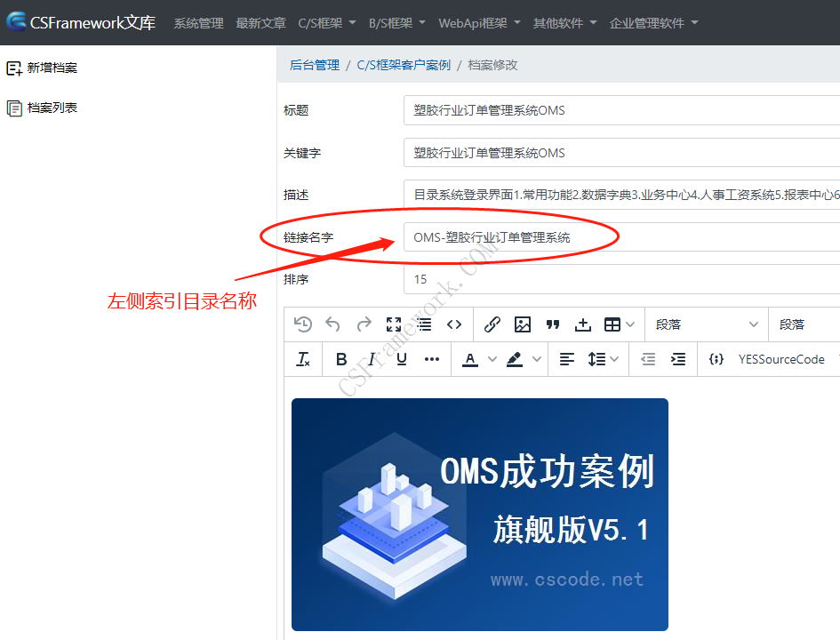The image size is (840, 640).
Task: Expand the WebApi框架 menu
Action: pos(479,23)
